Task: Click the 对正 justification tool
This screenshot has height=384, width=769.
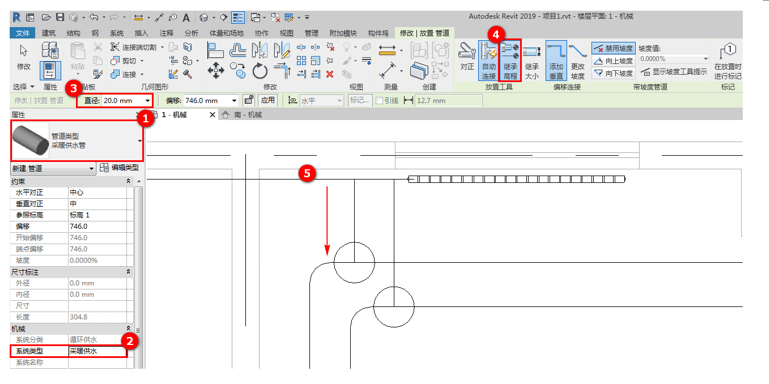Action: point(466,57)
